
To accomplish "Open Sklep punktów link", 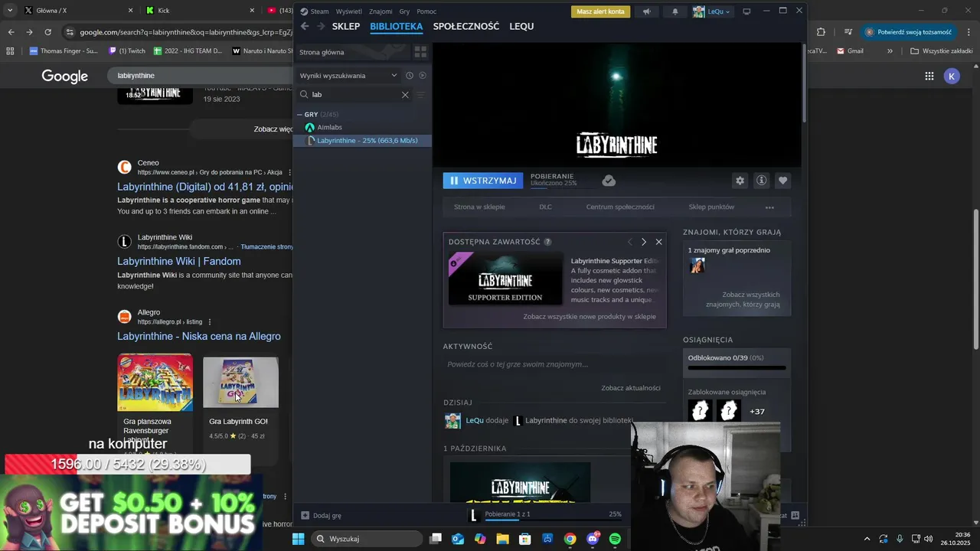I will [711, 207].
